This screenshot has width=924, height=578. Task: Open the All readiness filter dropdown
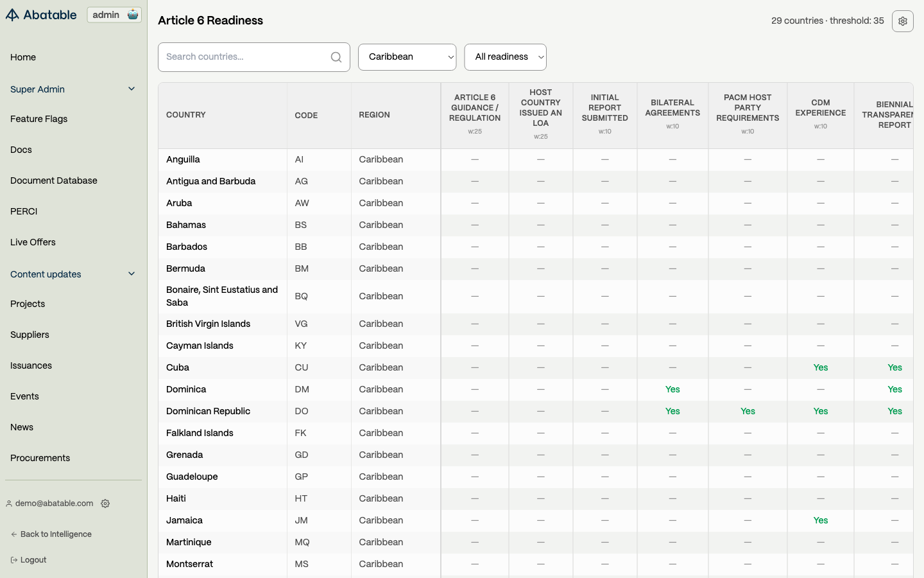point(505,57)
